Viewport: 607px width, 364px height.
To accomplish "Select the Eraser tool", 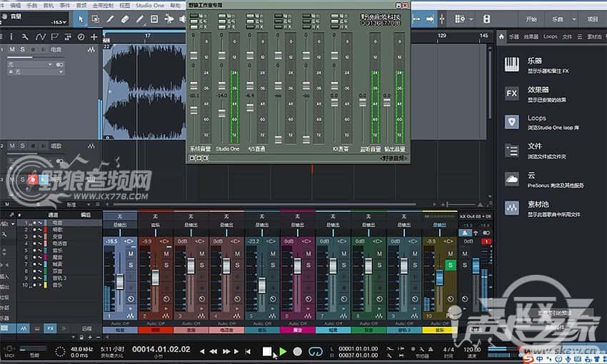I will coord(125,19).
